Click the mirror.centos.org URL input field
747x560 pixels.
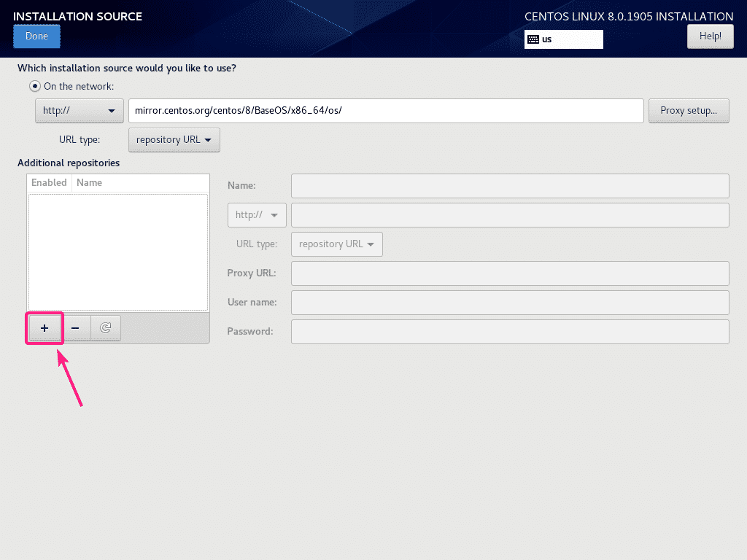click(386, 111)
